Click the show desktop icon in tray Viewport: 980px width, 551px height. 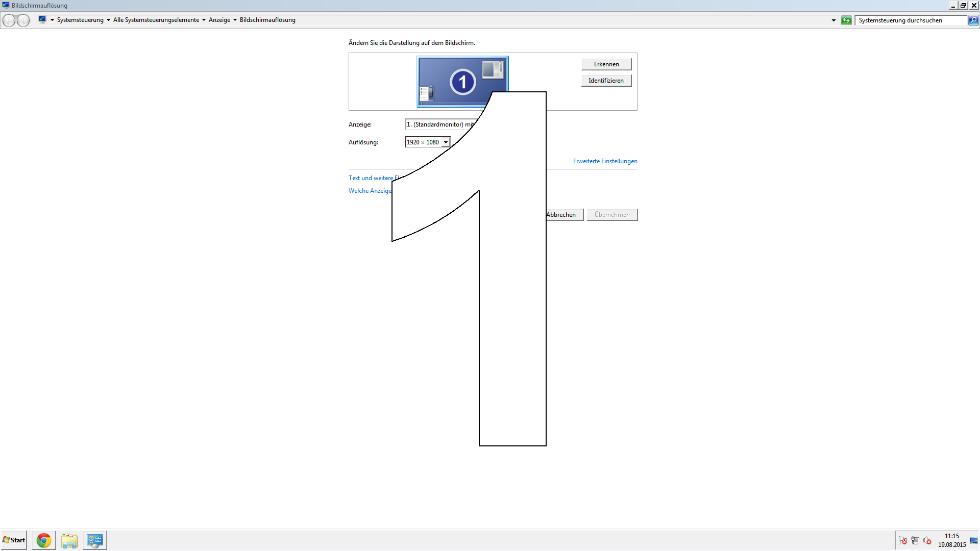point(974,541)
